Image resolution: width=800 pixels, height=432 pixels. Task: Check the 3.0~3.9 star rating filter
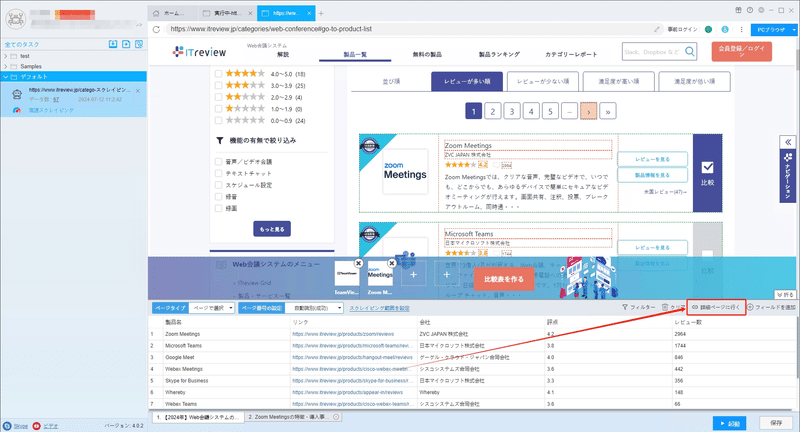[x=218, y=85]
